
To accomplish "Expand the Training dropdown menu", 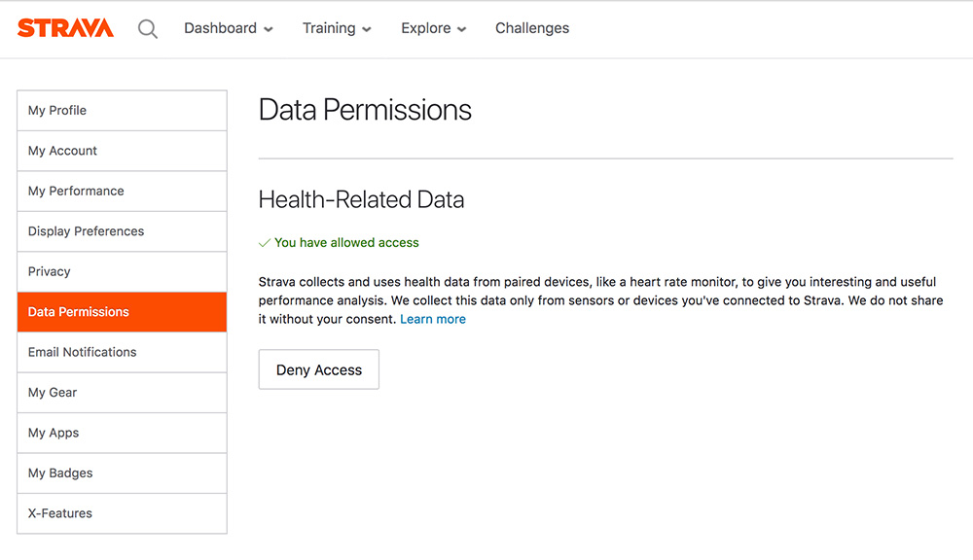I will tap(337, 28).
